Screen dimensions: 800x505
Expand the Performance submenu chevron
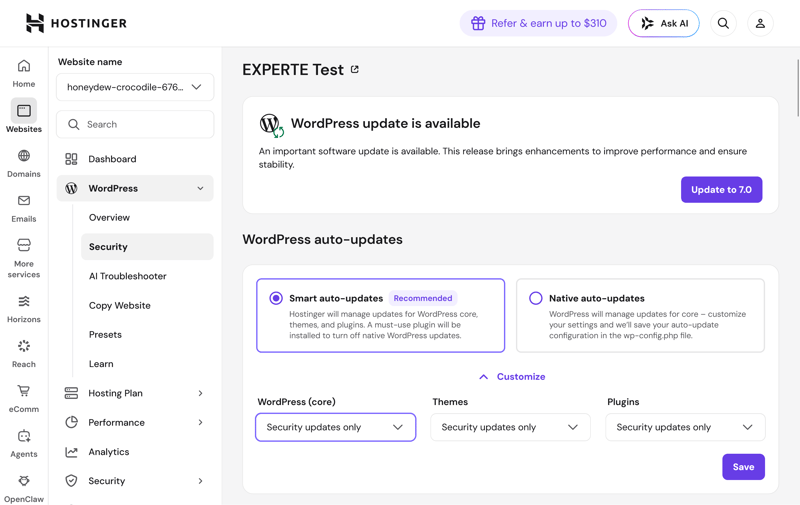[201, 422]
